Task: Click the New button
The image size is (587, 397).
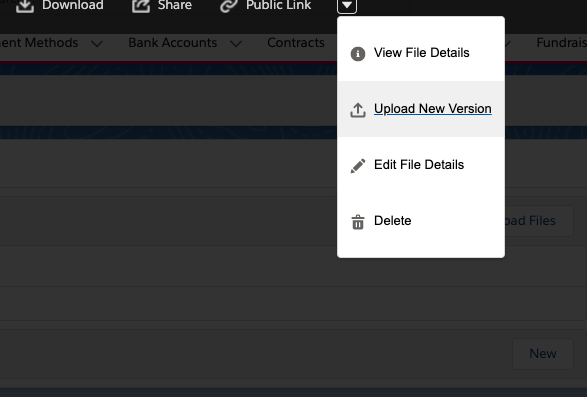Action: (x=543, y=354)
